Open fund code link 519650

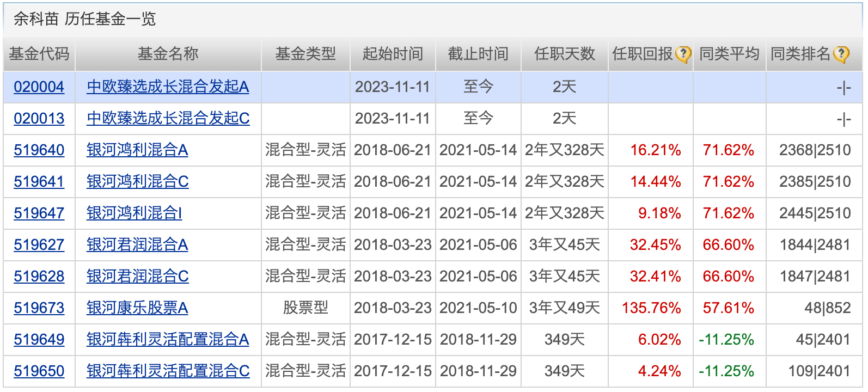tap(39, 371)
